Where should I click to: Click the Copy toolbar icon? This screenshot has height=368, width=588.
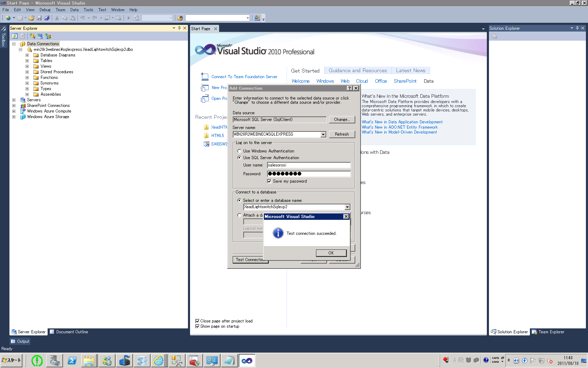(x=64, y=18)
